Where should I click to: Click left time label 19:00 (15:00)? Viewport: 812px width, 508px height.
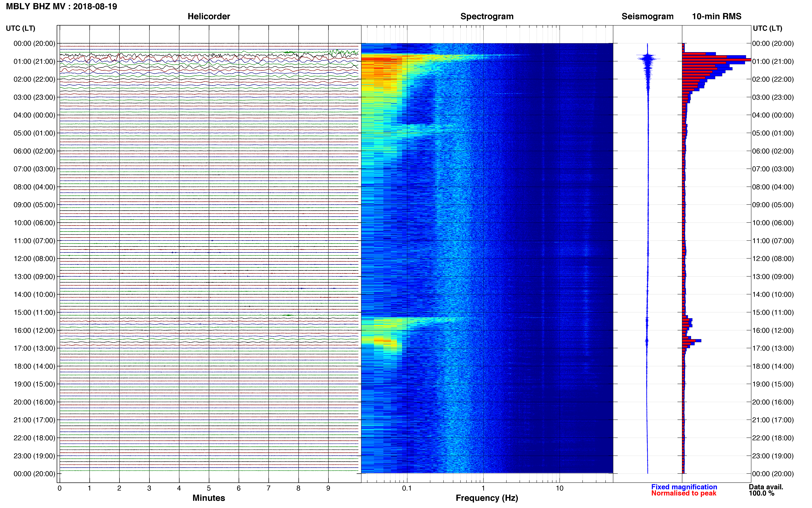pos(34,384)
